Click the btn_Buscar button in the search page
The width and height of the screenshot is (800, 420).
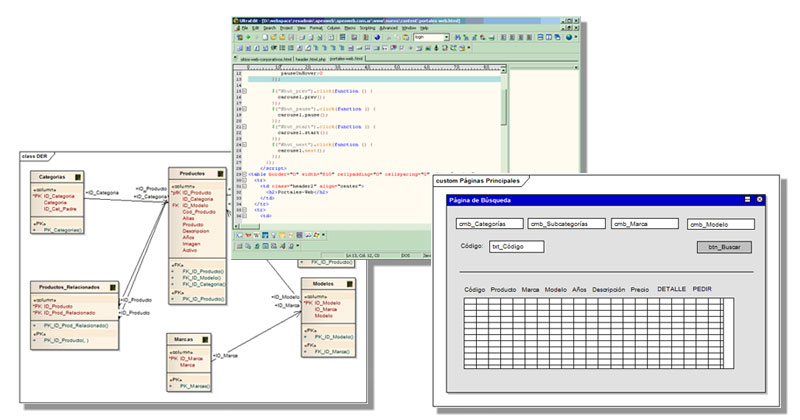click(724, 247)
